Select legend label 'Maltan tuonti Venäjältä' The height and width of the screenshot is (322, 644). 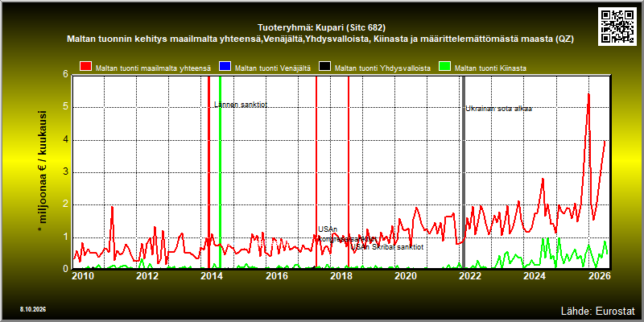click(273, 68)
